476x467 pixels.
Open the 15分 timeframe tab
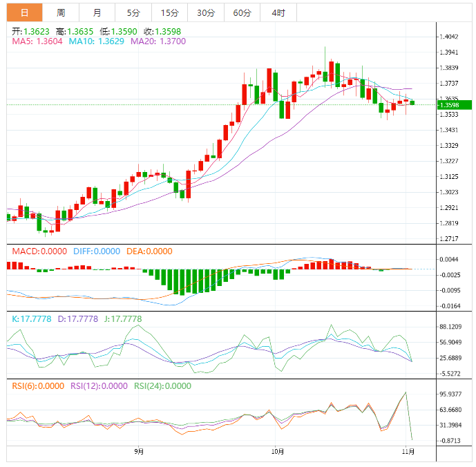pos(169,12)
